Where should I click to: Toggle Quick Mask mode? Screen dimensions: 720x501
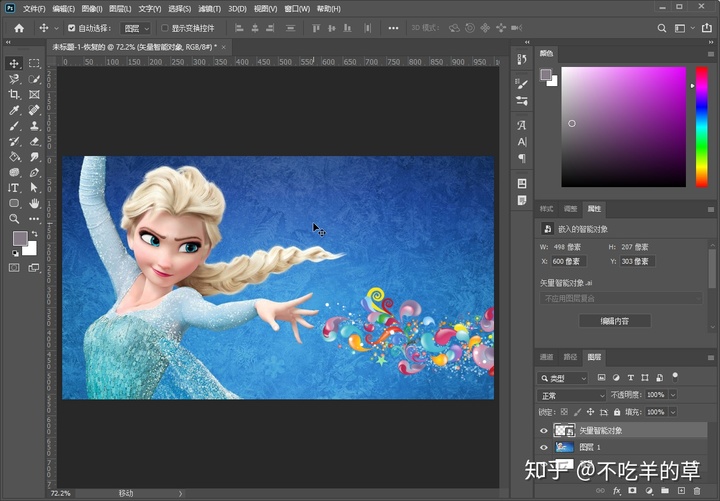[14, 268]
